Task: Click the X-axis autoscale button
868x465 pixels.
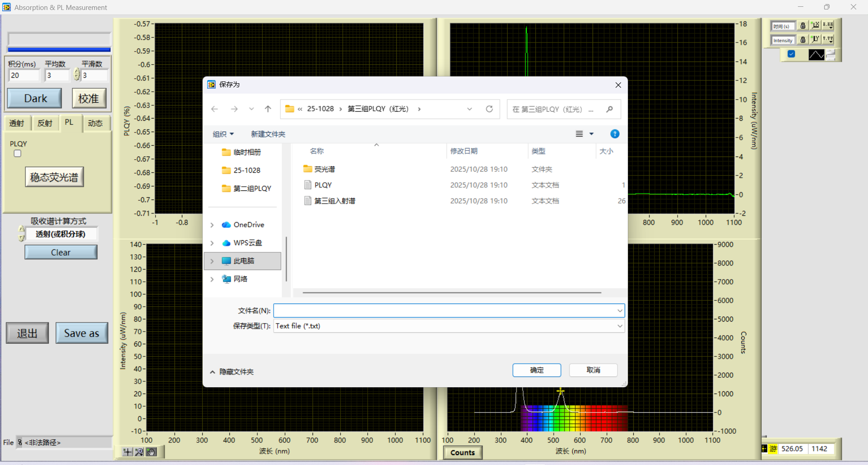Action: point(815,25)
